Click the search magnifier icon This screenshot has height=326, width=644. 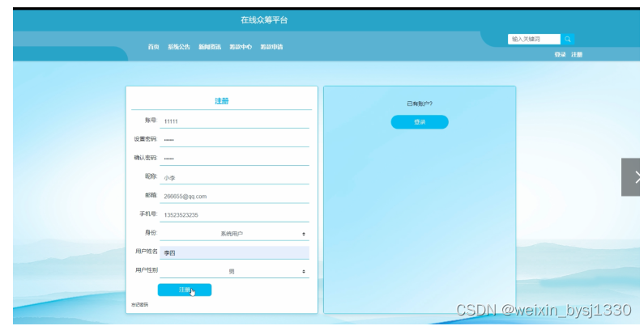point(567,39)
